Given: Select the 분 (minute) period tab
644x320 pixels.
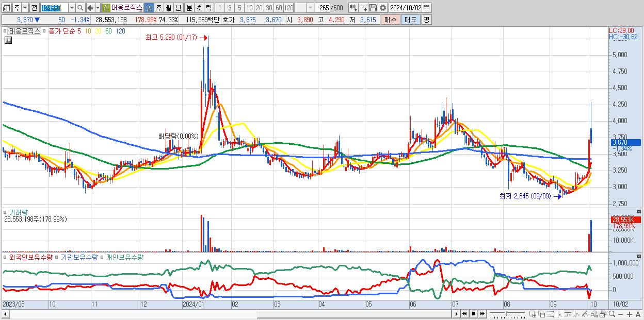Looking at the screenshot, I should [189, 8].
